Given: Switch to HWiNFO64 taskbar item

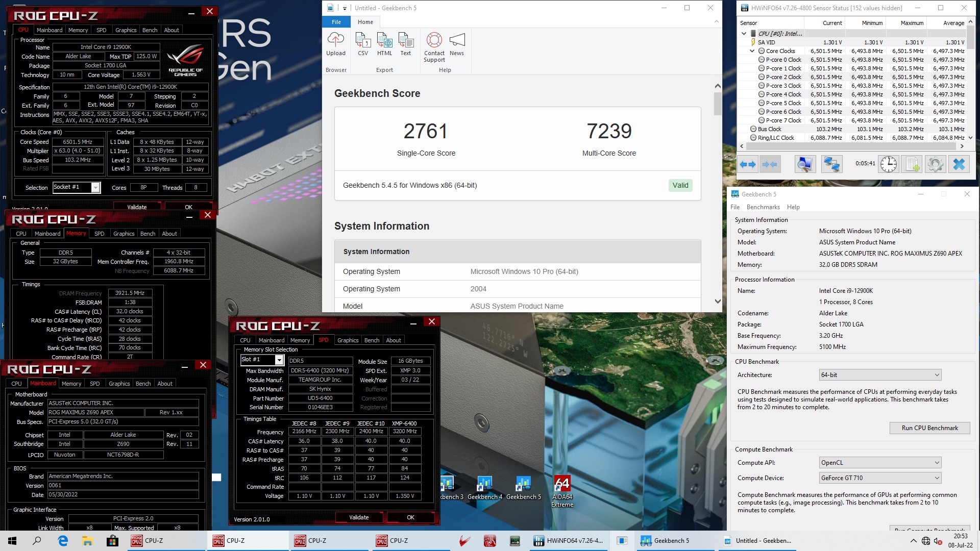Looking at the screenshot, I should [x=569, y=541].
